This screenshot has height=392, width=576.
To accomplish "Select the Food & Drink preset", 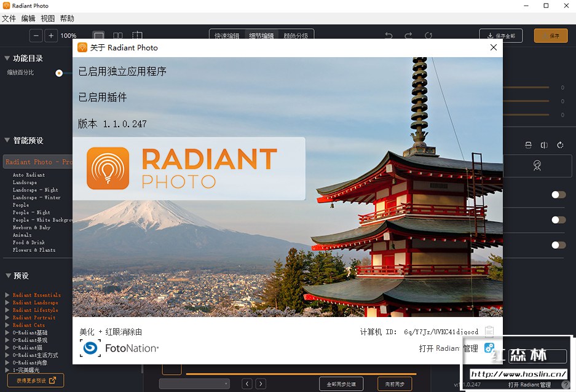I will click(29, 243).
